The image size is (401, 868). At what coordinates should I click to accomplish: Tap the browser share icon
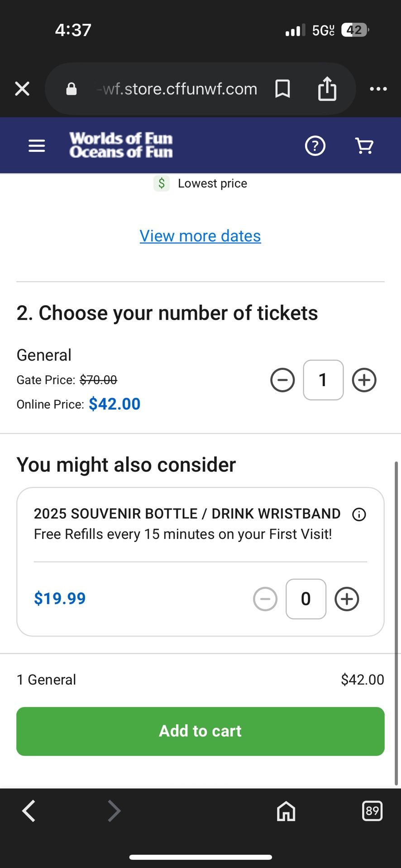(x=327, y=89)
